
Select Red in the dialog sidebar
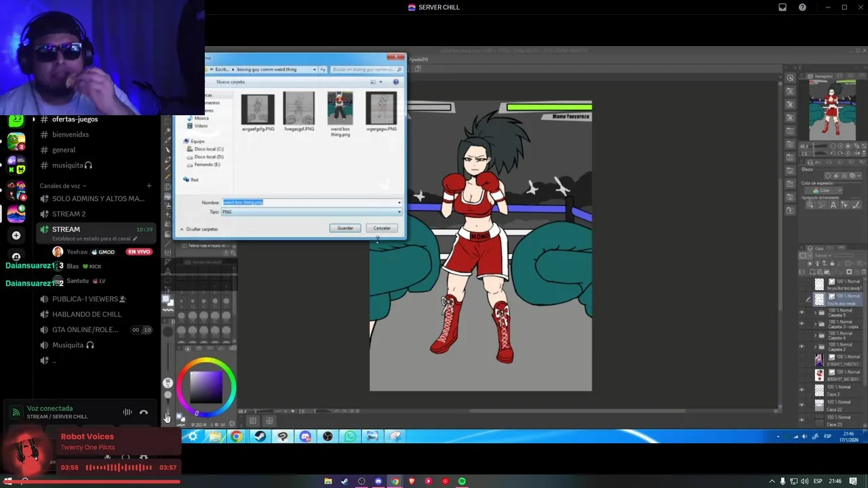191,180
